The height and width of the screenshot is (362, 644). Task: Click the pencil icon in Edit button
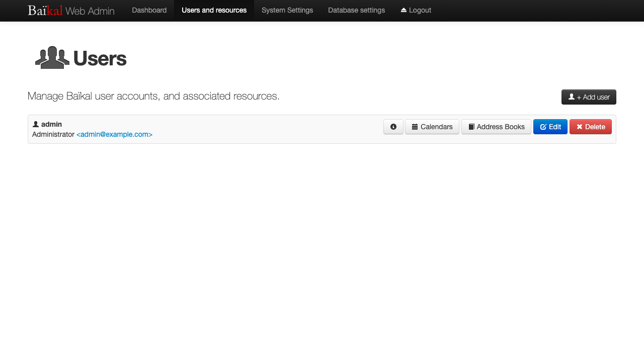(543, 127)
